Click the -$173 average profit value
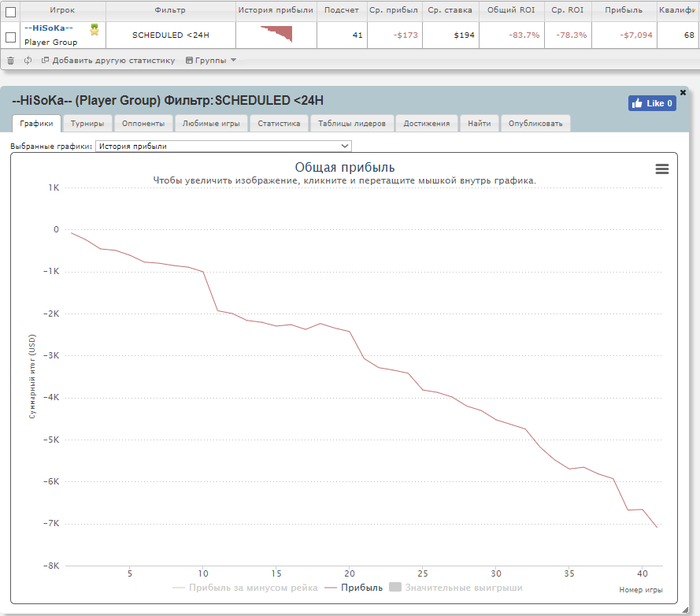 point(406,35)
